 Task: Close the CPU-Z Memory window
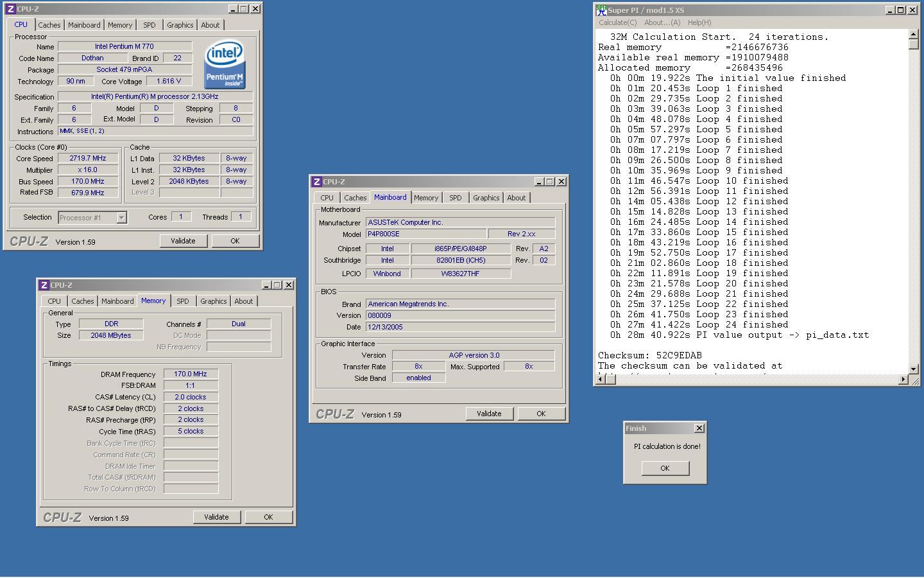(289, 285)
